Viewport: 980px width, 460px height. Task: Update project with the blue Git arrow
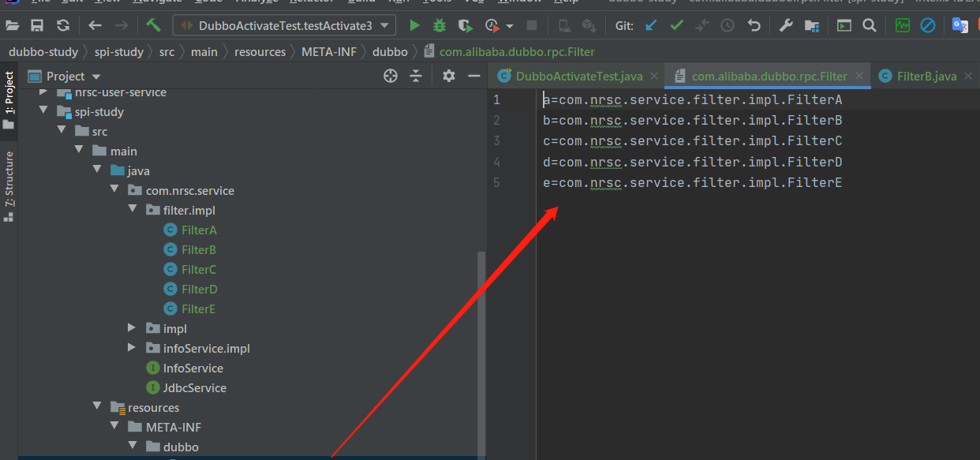[x=651, y=25]
